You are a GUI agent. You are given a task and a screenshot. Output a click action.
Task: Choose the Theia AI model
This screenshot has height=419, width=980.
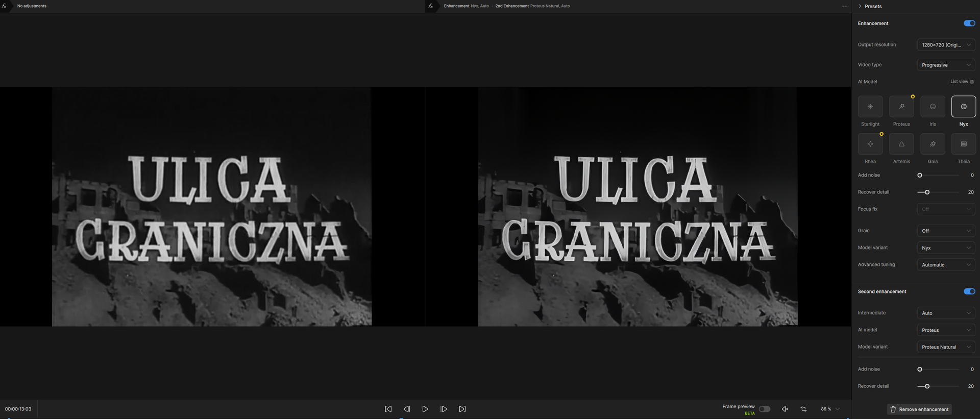(964, 144)
